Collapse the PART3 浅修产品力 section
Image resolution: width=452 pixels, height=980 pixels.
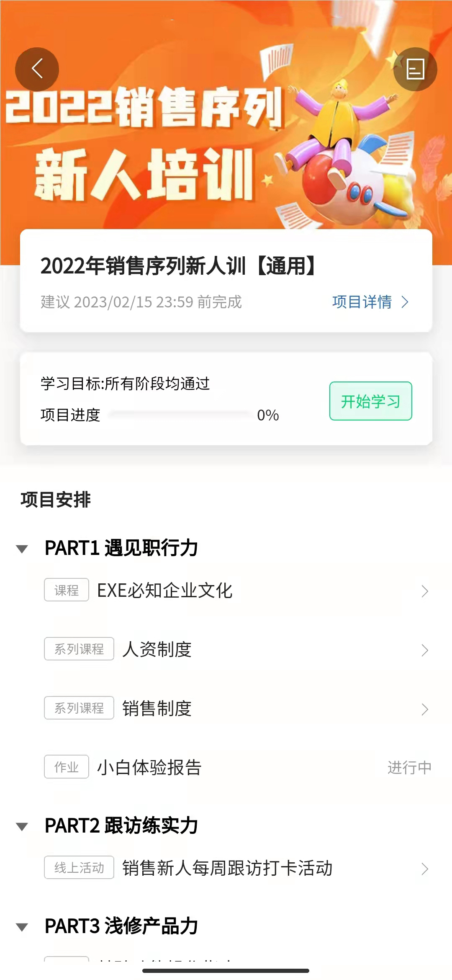[22, 927]
